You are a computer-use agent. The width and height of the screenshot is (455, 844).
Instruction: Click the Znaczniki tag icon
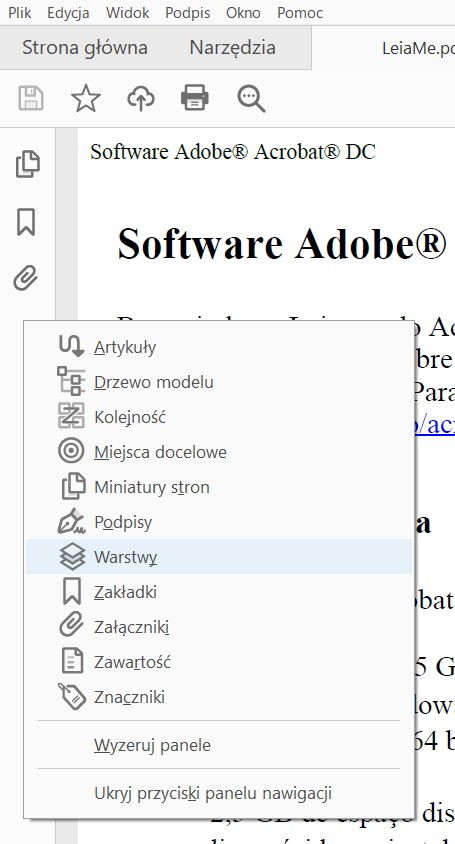[72, 697]
